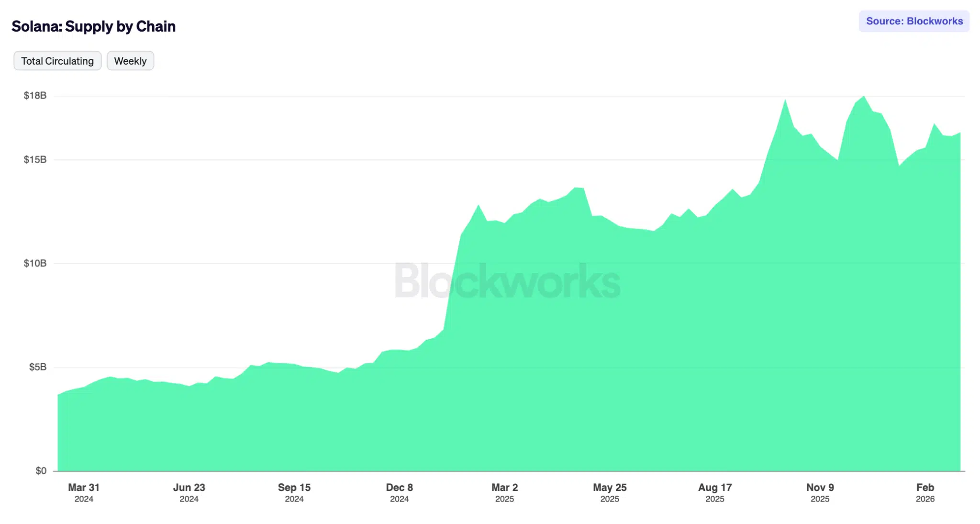This screenshot has width=980, height=524.
Task: Click the $15B y-axis label
Action: [35, 159]
